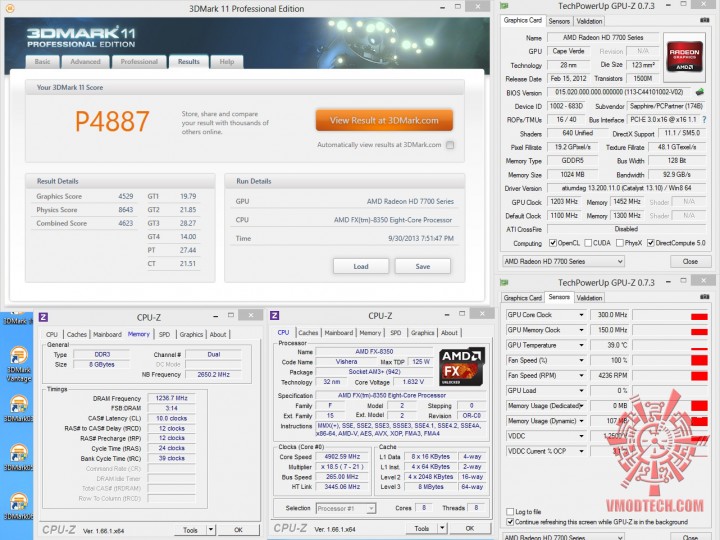This screenshot has height=540, width=720.
Task: Click the Bus Interface question mark icon
Action: point(704,119)
